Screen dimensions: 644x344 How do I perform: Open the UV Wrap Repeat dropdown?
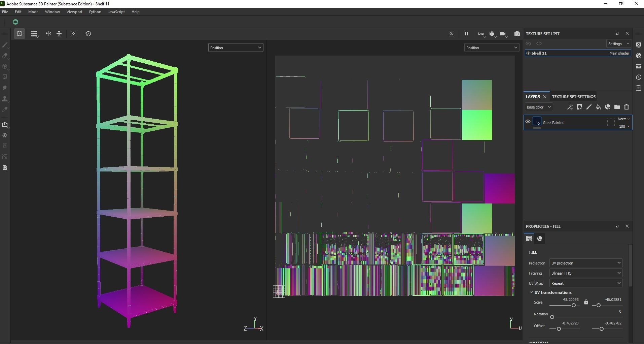point(586,283)
